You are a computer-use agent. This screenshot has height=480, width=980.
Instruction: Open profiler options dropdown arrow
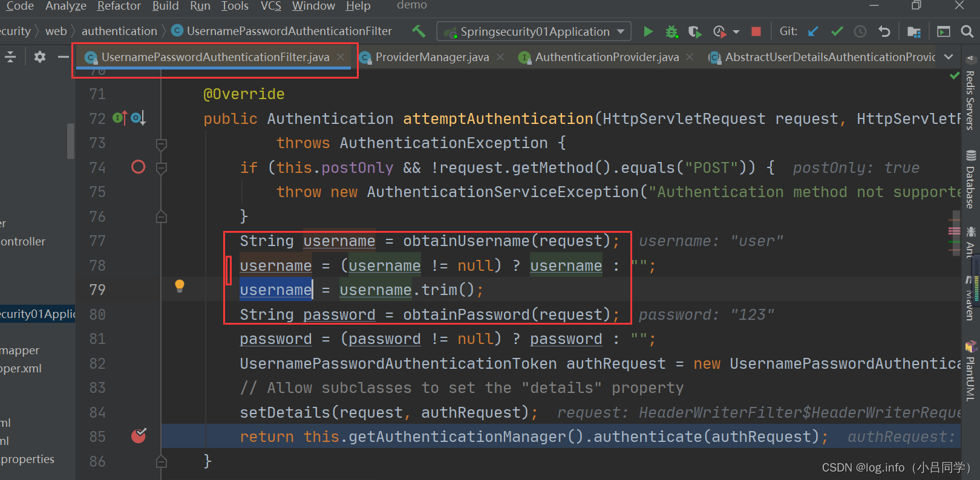pos(736,31)
